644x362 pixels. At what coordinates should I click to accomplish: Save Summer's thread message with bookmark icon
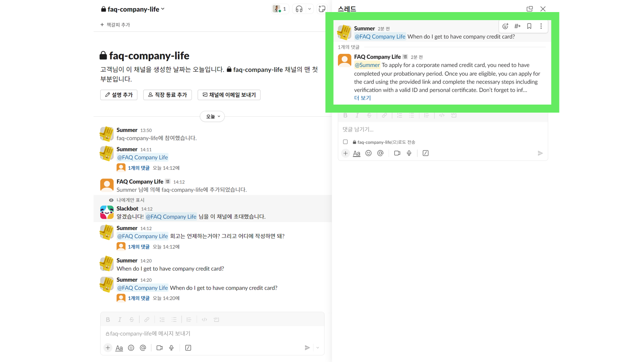click(x=529, y=26)
